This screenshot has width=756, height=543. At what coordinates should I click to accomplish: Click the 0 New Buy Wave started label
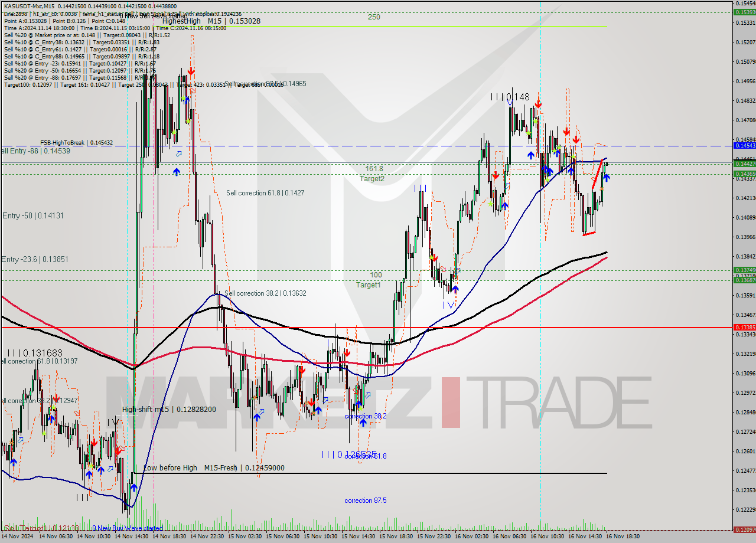pos(127,528)
